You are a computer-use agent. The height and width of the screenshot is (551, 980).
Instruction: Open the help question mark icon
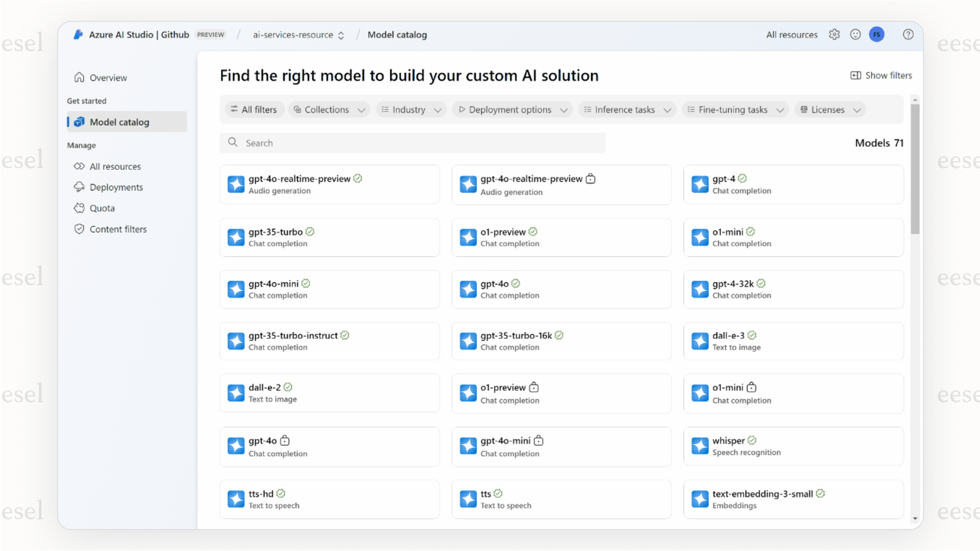point(908,34)
